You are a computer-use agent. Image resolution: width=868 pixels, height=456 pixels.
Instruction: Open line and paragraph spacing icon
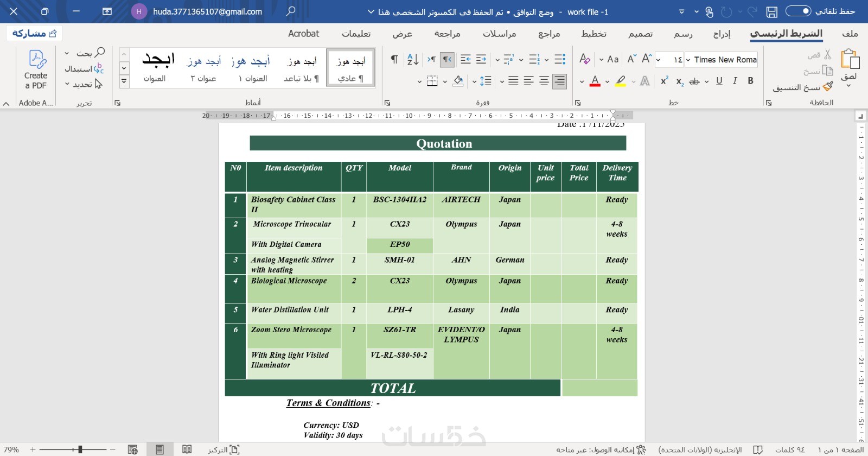pyautogui.click(x=486, y=81)
